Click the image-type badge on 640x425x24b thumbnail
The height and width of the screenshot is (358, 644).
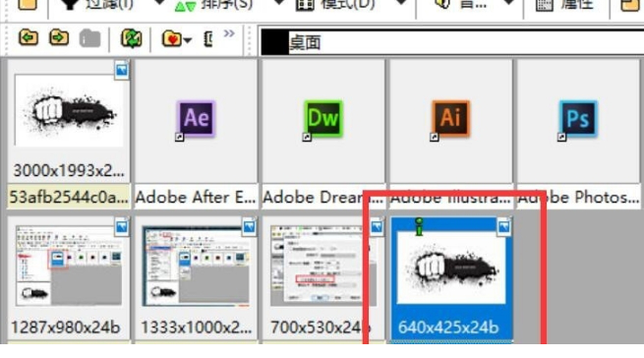(x=504, y=227)
